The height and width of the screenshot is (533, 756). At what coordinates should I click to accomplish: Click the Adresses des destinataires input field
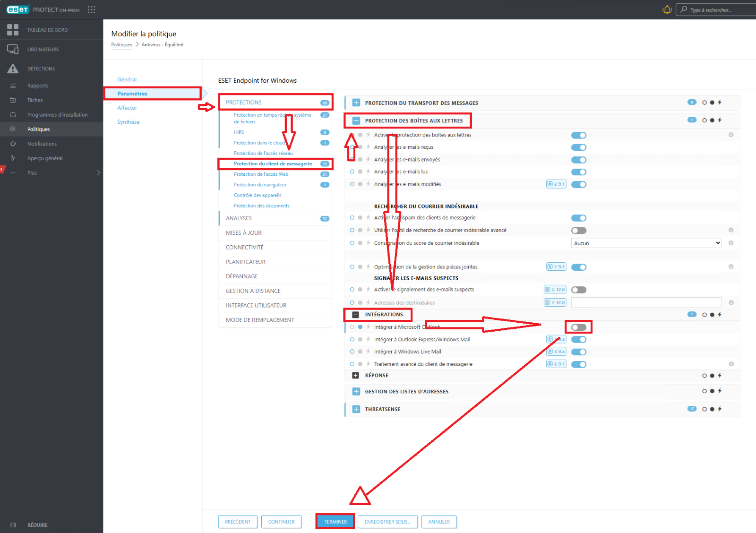[x=646, y=302]
